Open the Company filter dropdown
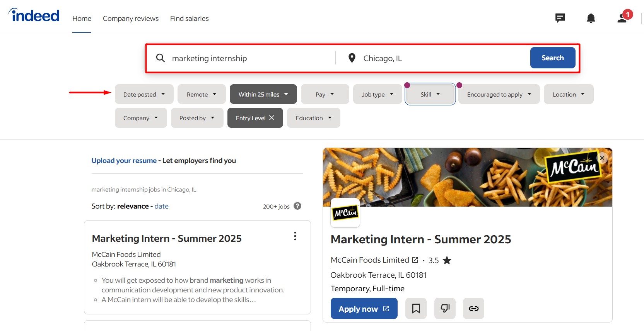The image size is (644, 331). click(141, 118)
